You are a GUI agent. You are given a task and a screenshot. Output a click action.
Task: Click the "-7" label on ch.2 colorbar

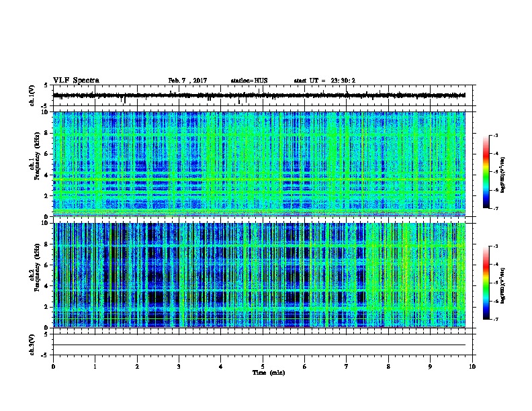click(x=496, y=319)
